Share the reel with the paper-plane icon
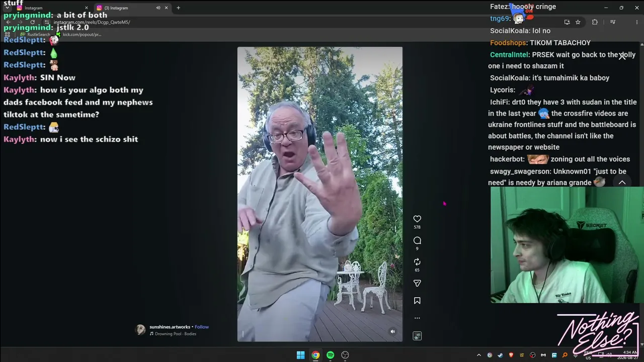This screenshot has width=644, height=362. [x=417, y=284]
